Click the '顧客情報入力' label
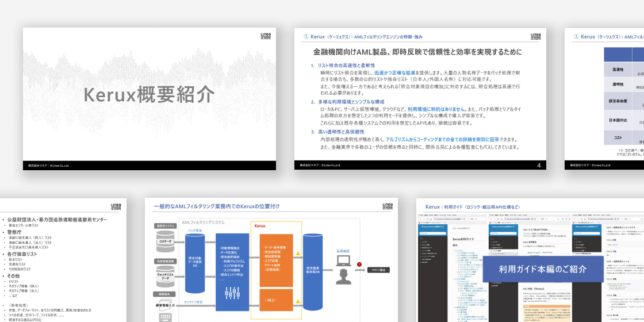The image size is (644, 322). point(166,305)
